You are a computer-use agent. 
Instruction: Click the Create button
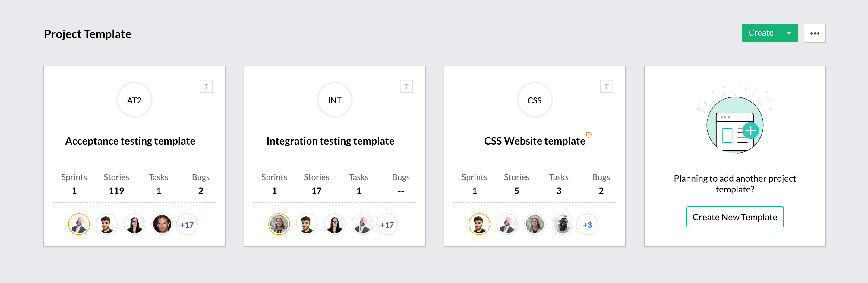[x=760, y=33]
